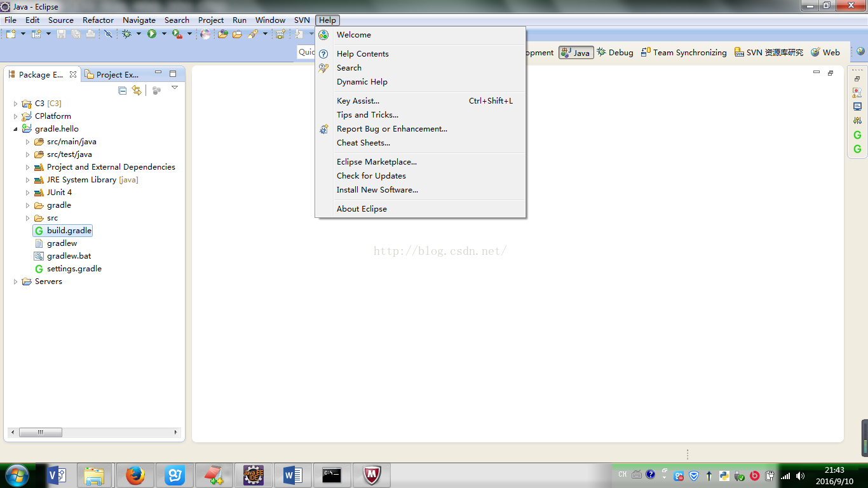This screenshot has width=868, height=488.
Task: Expand the Servers node
Action: [x=16, y=281]
